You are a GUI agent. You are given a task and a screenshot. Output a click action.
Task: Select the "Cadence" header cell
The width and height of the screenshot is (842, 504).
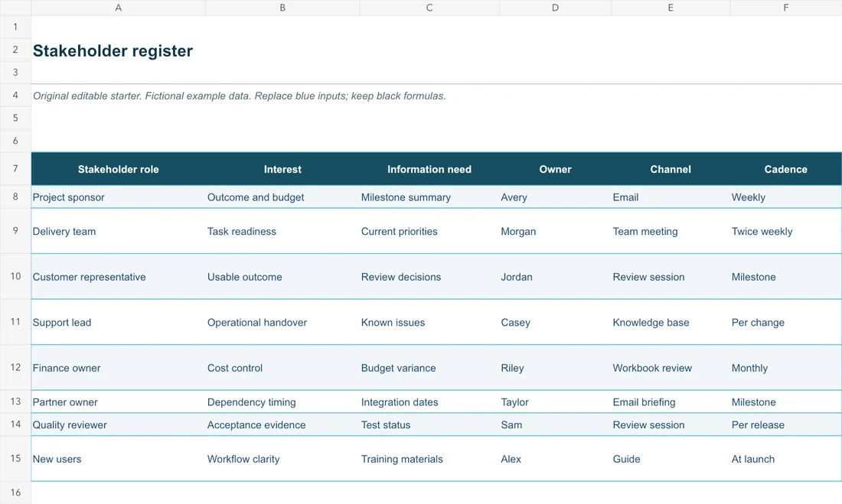[x=785, y=169]
